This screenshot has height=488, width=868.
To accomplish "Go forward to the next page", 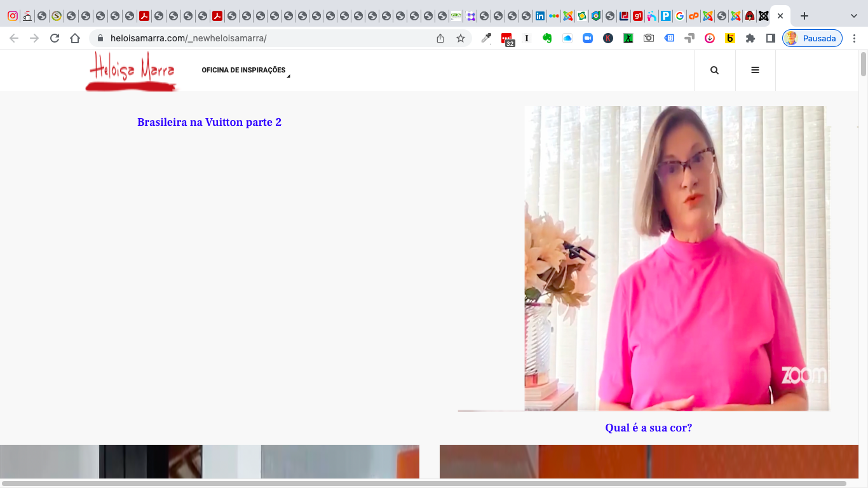I will click(x=34, y=38).
